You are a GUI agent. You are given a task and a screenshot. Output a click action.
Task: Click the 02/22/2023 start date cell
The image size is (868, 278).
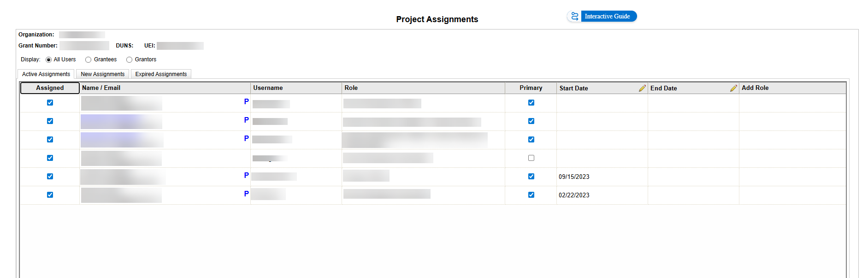[574, 195]
